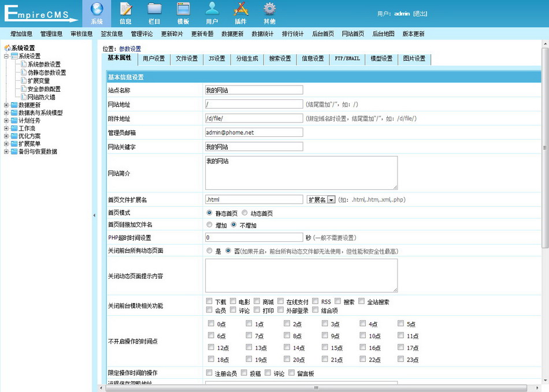Click the horizontal scrollbar thumb
549x392 pixels.
(x=316, y=388)
